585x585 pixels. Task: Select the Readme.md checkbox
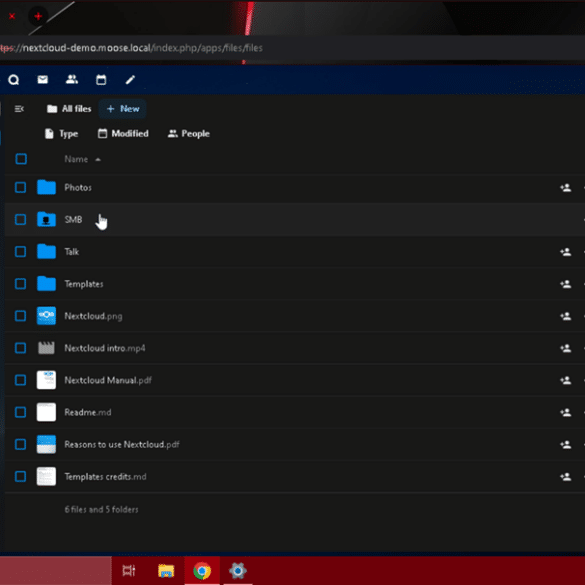(x=21, y=412)
